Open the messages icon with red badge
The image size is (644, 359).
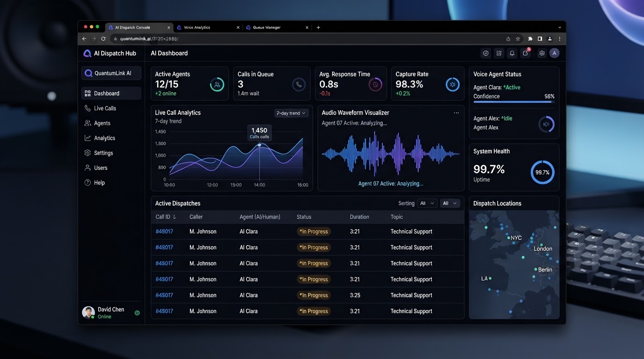[526, 53]
